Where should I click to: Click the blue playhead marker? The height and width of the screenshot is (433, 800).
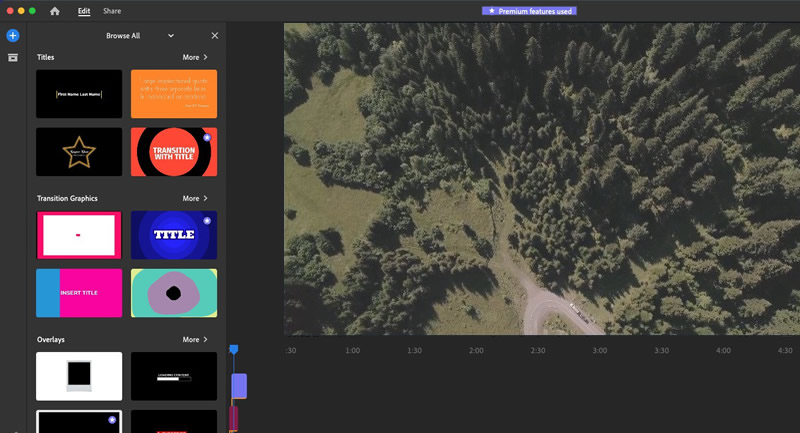coord(234,349)
